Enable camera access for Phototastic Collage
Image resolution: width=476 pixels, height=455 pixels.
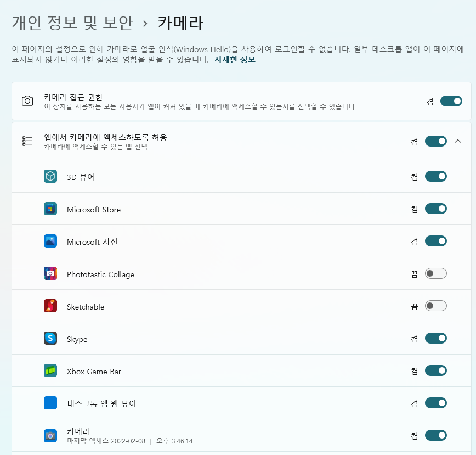coord(435,274)
